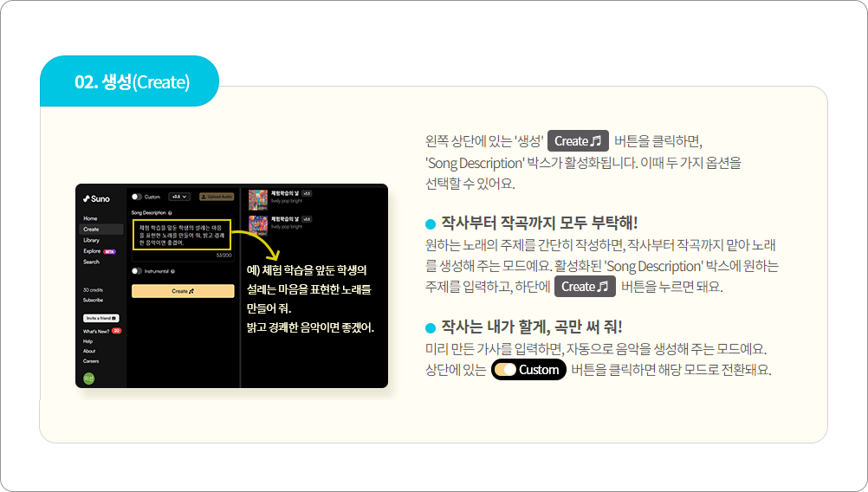Click the heading '작사는 내가 할게, 곡만 써 줘!'
The width and height of the screenshot is (868, 492).
pos(531,327)
